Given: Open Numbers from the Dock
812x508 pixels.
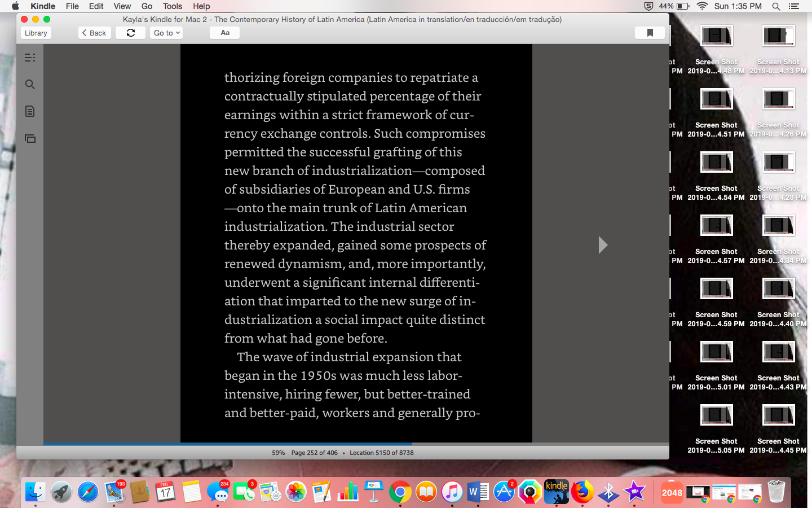Looking at the screenshot, I should tap(348, 492).
